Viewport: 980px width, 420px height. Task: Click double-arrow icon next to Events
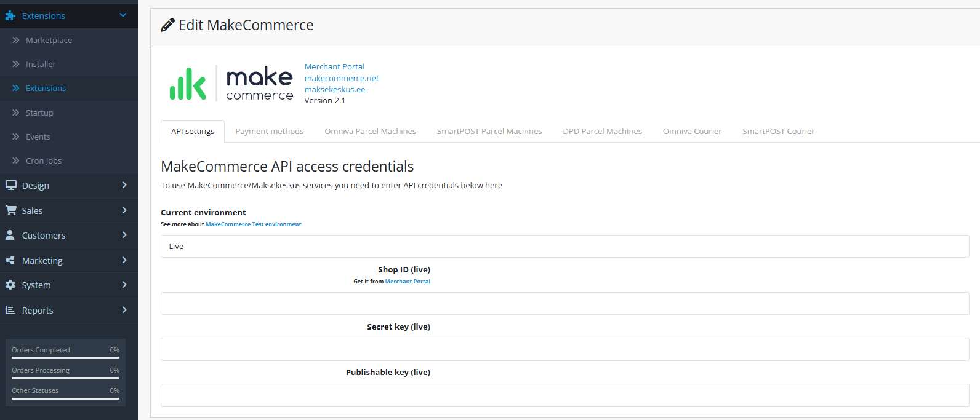16,137
